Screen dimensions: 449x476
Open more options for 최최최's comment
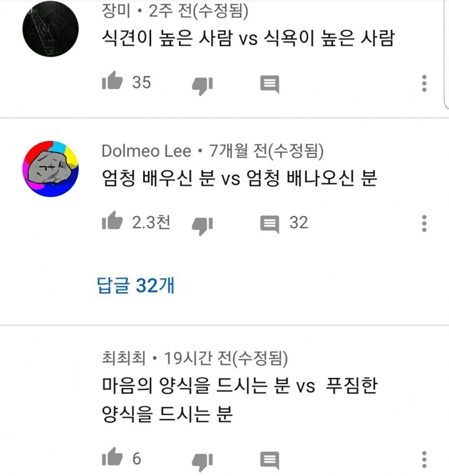click(424, 460)
